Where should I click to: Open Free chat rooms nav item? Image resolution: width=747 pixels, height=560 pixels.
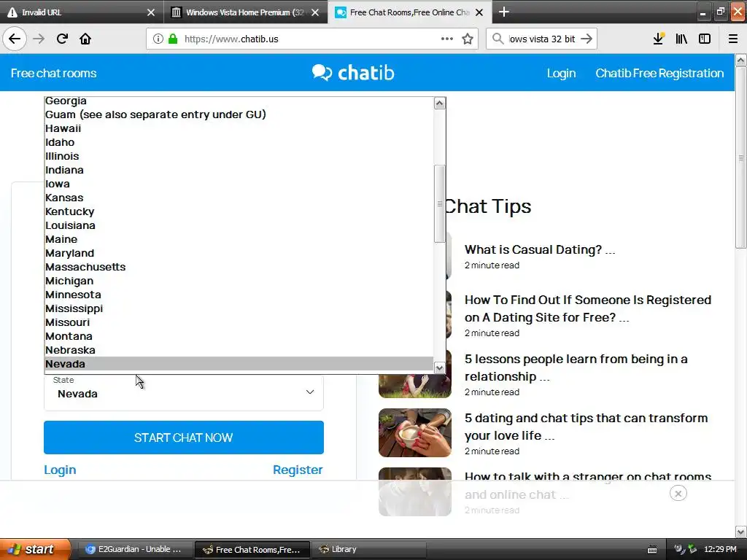click(x=53, y=74)
